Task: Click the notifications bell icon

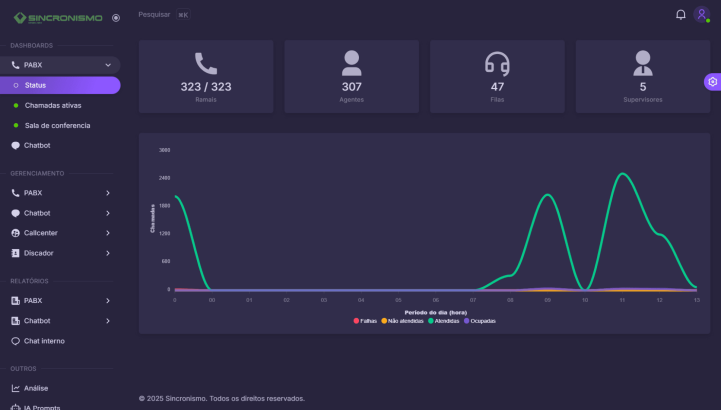Action: point(681,15)
